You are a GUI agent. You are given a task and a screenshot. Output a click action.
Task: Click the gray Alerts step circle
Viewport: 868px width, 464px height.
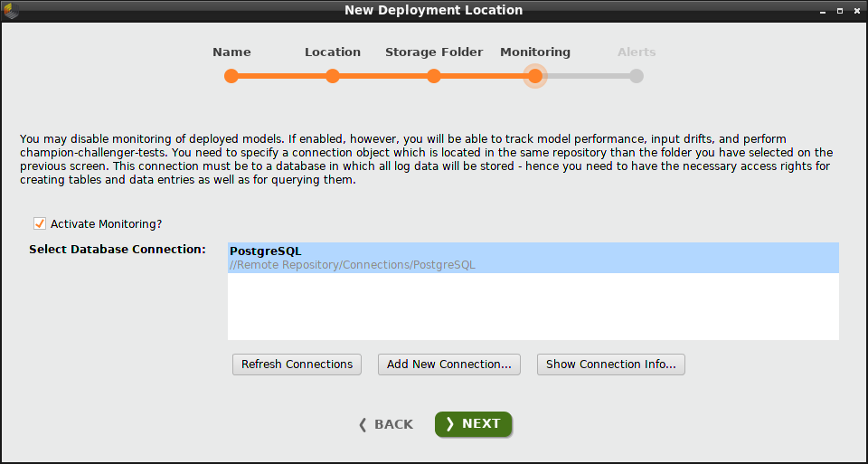[637, 76]
